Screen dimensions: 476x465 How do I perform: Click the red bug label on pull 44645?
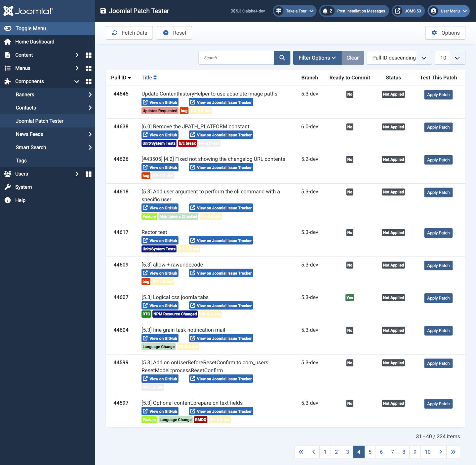pos(184,111)
